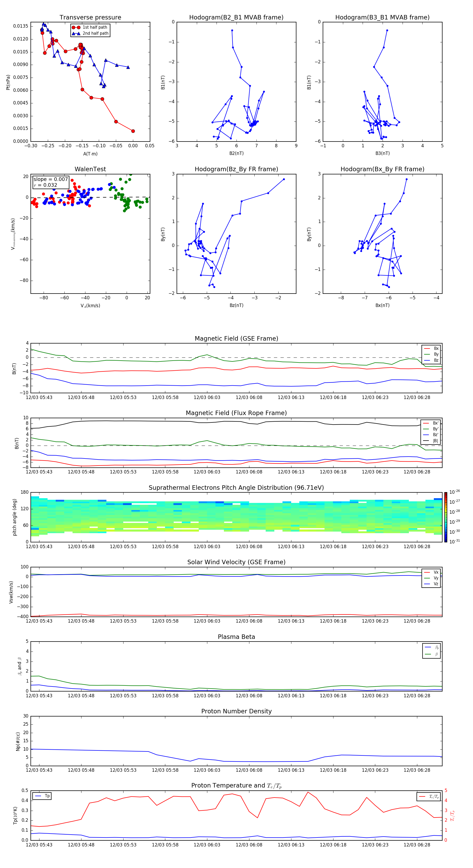The height and width of the screenshot is (868, 473).
Task: Click the 'Bx' legend entry in GSE magnetic field
Action: [x=431, y=349]
